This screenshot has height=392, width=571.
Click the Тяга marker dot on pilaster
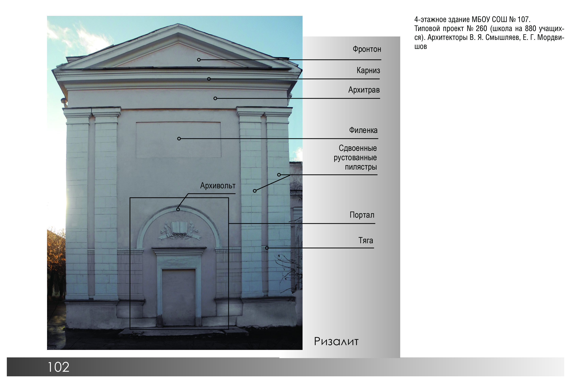[267, 248]
